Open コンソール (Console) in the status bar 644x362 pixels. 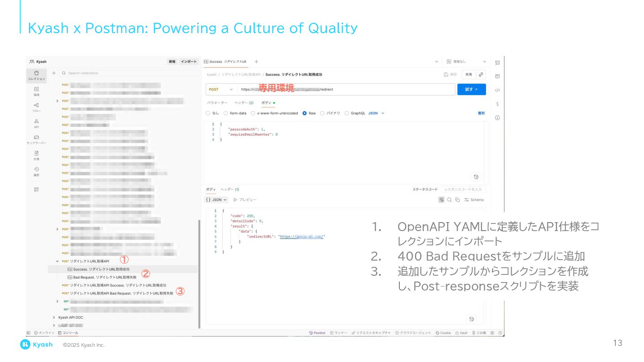coord(68,333)
